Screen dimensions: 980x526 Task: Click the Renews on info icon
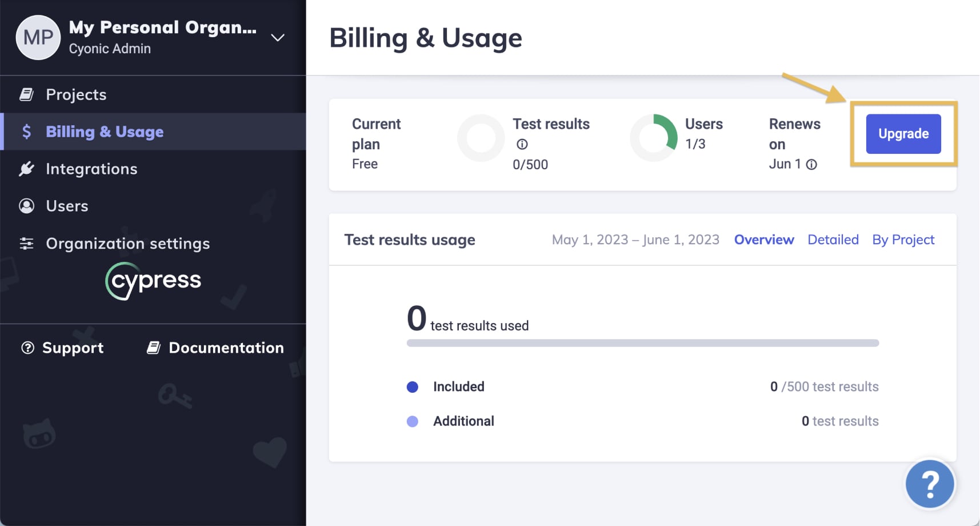(811, 165)
